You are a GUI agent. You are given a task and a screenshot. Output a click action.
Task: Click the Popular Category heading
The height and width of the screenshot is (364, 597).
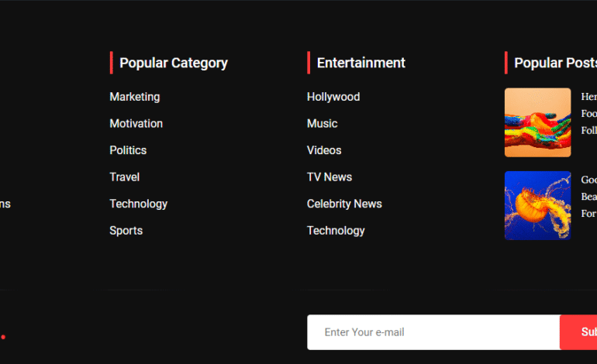[174, 63]
